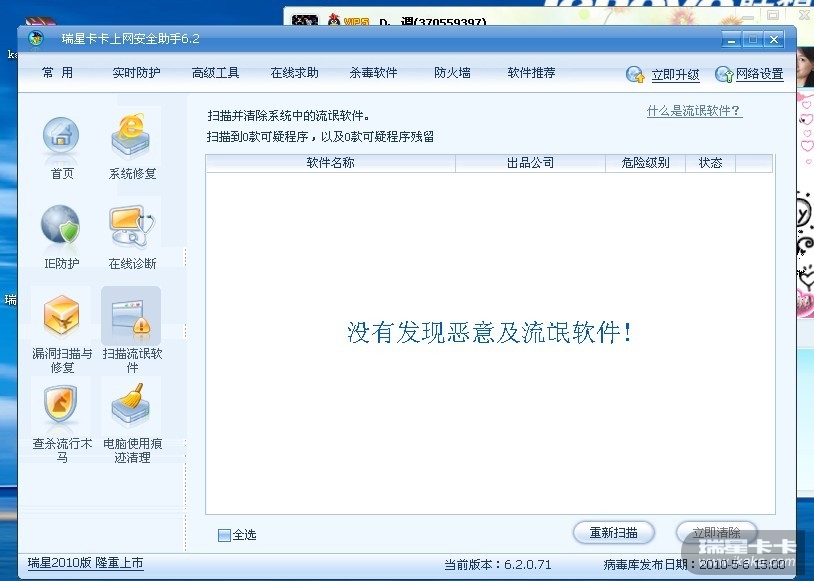Screen dimensions: 814x581
Task: Open the 杀毒软件 tab
Action: [x=373, y=73]
